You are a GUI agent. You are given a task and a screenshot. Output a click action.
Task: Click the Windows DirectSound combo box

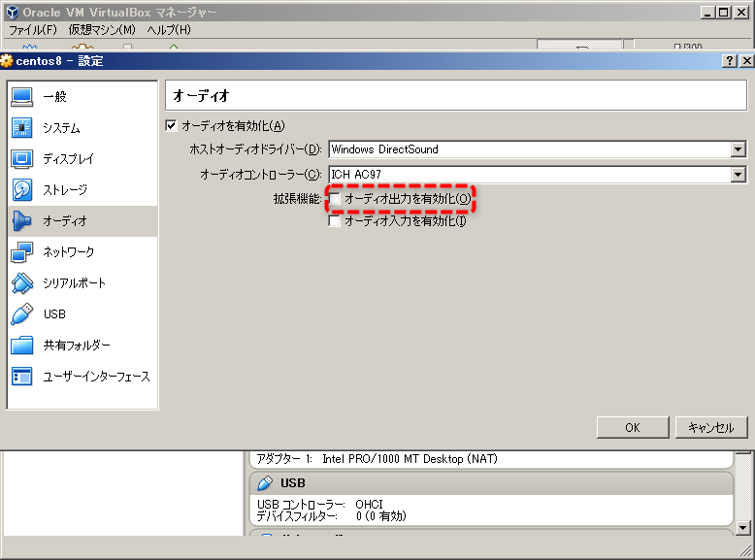[x=538, y=149]
